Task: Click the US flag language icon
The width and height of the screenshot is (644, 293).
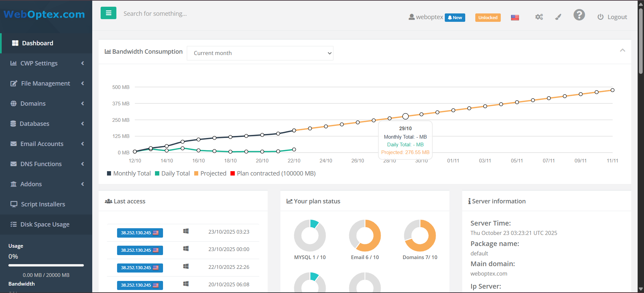Action: (515, 17)
